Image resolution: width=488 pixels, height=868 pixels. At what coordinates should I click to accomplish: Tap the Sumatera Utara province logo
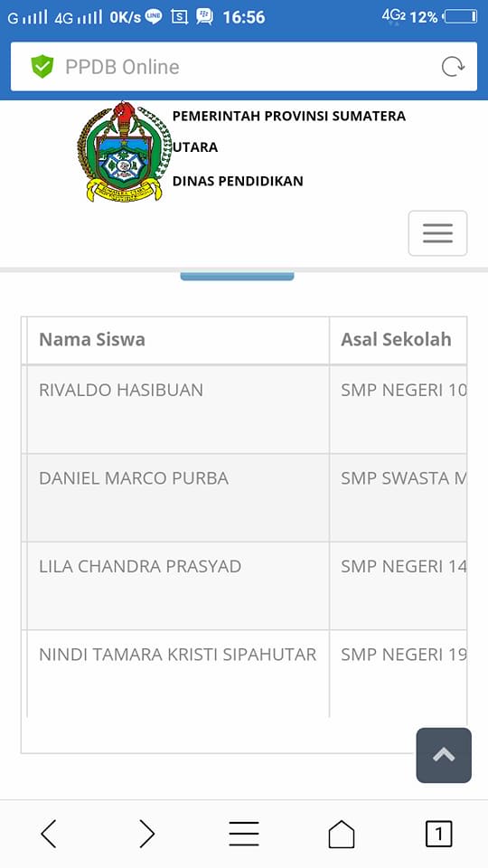(x=125, y=151)
